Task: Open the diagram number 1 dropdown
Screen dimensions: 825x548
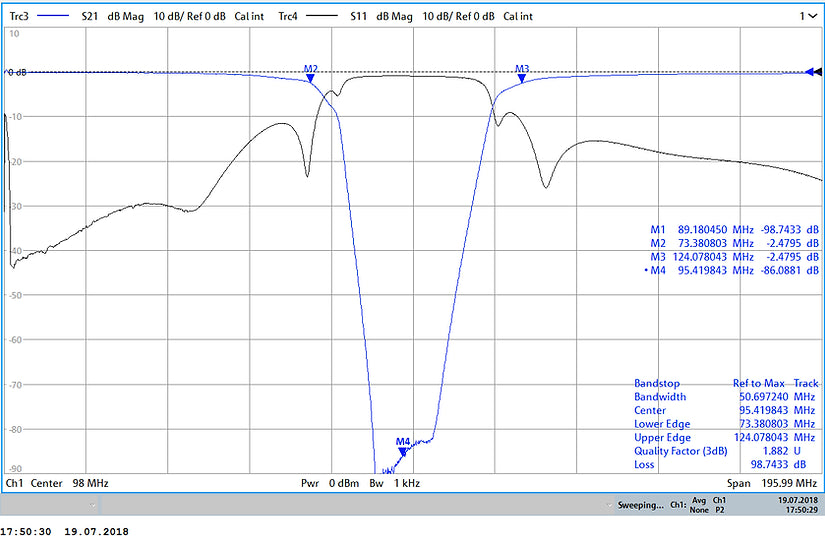Action: coord(807,17)
